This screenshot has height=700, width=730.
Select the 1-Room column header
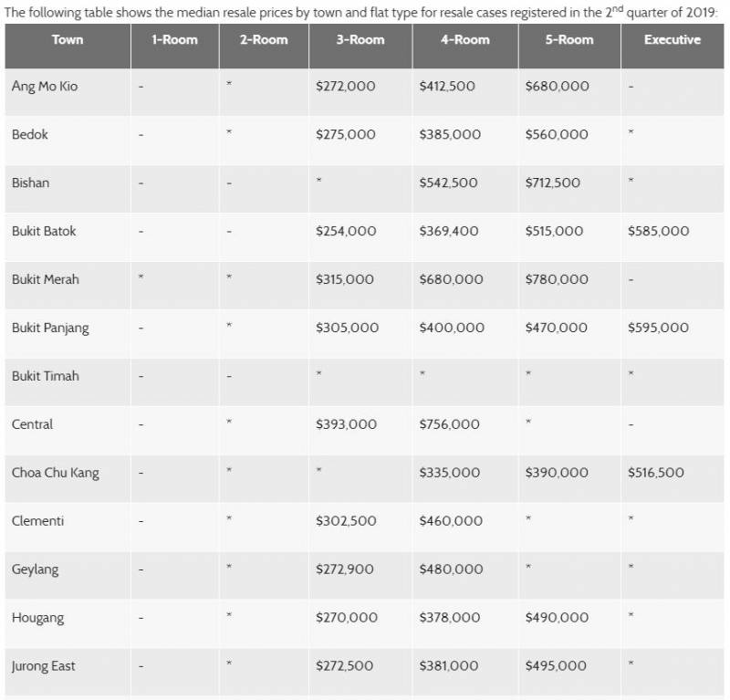pos(174,40)
